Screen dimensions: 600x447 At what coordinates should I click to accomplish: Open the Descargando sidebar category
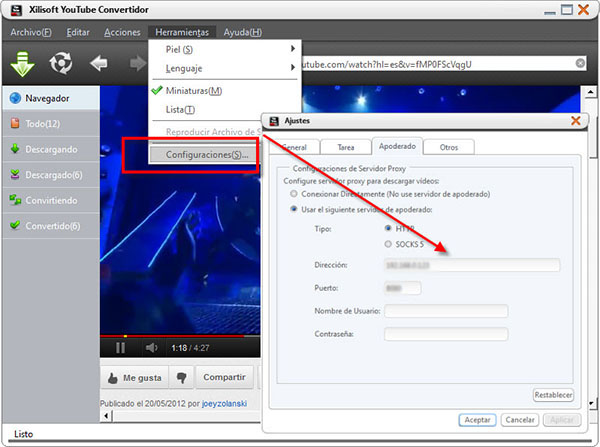click(x=51, y=149)
